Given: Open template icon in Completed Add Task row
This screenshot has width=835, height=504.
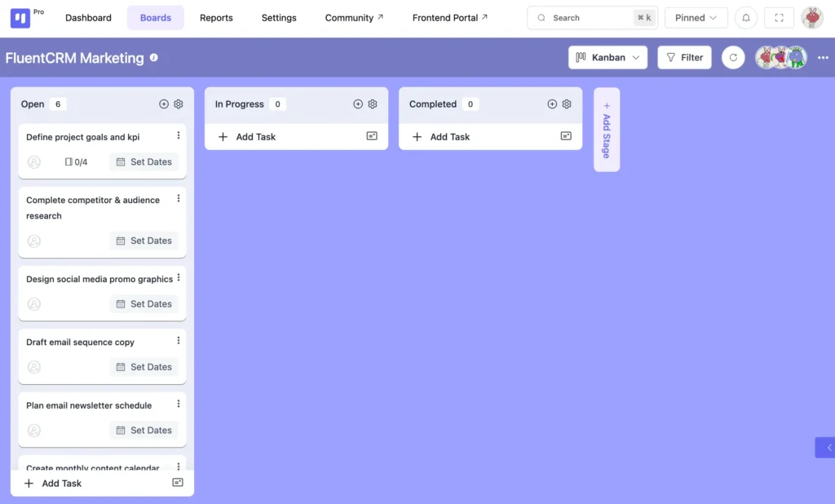Looking at the screenshot, I should point(566,136).
